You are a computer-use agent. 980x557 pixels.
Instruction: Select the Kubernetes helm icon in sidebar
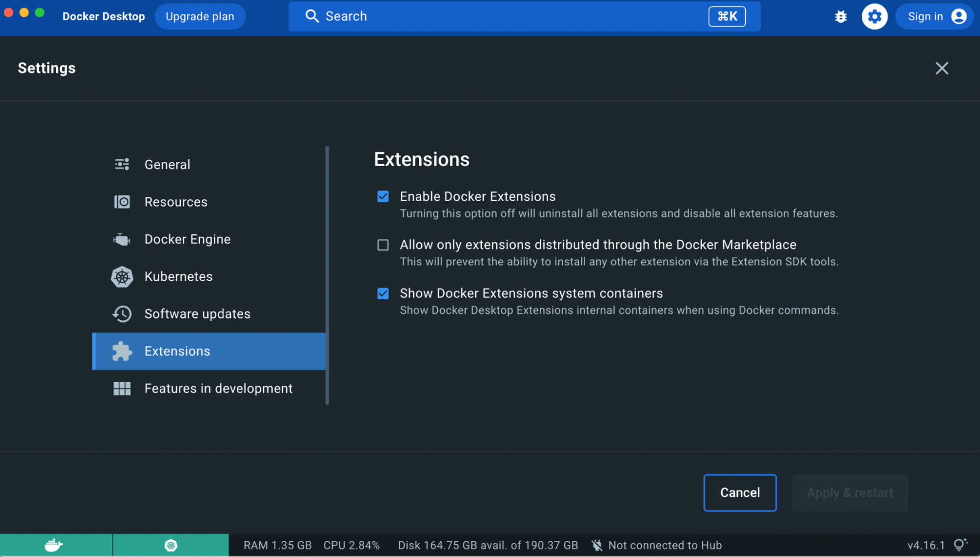(122, 276)
